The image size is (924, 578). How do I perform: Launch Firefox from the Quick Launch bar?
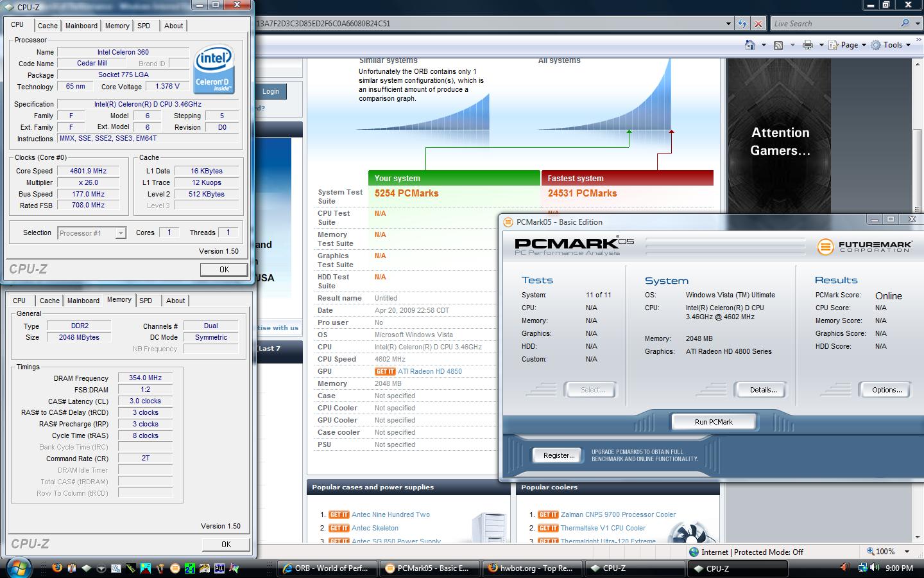(x=57, y=568)
